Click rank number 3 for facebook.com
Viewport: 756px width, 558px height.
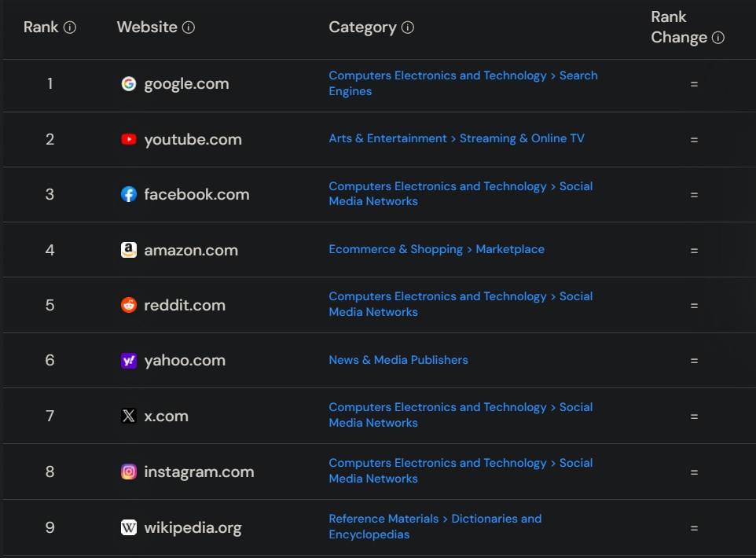50,194
